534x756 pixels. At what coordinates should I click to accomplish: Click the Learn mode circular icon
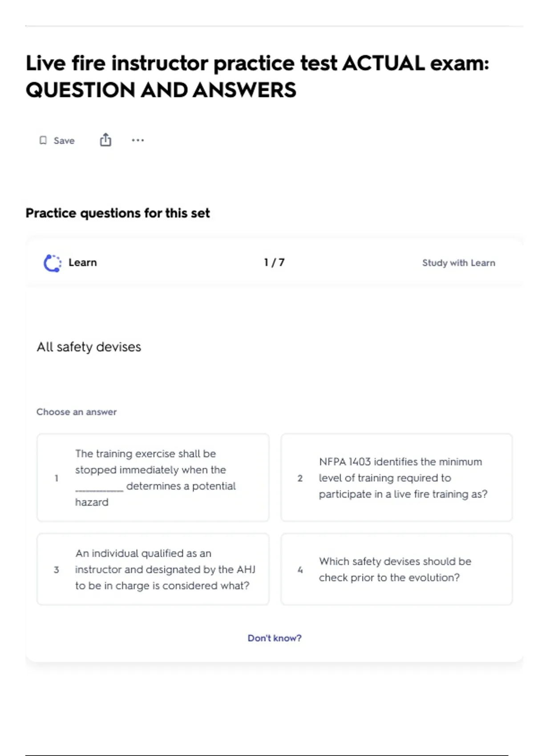tap(53, 263)
